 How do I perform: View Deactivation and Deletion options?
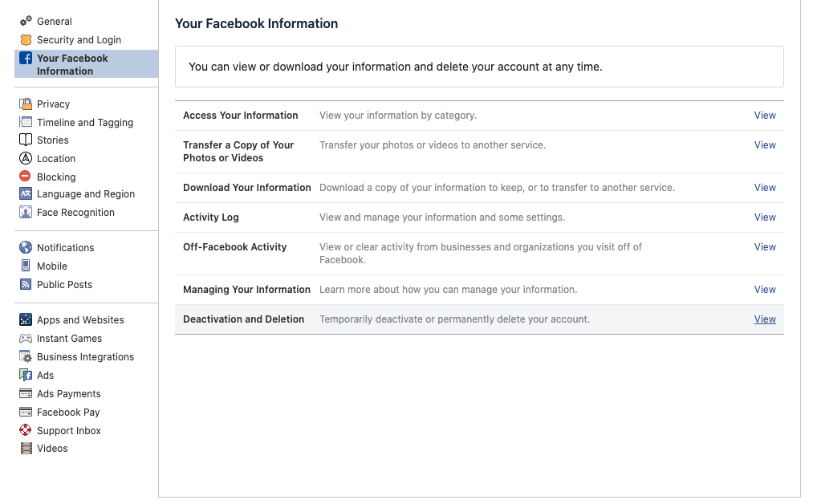point(764,319)
